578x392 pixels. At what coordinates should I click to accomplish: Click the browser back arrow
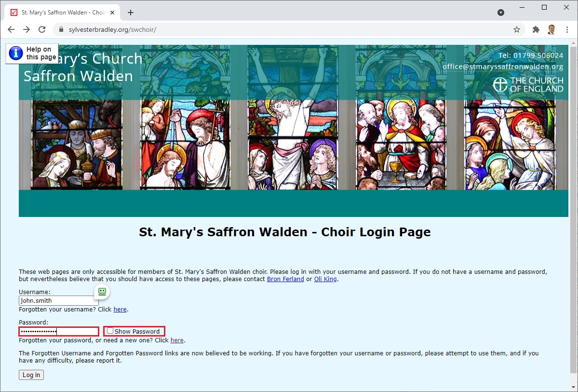(x=11, y=29)
